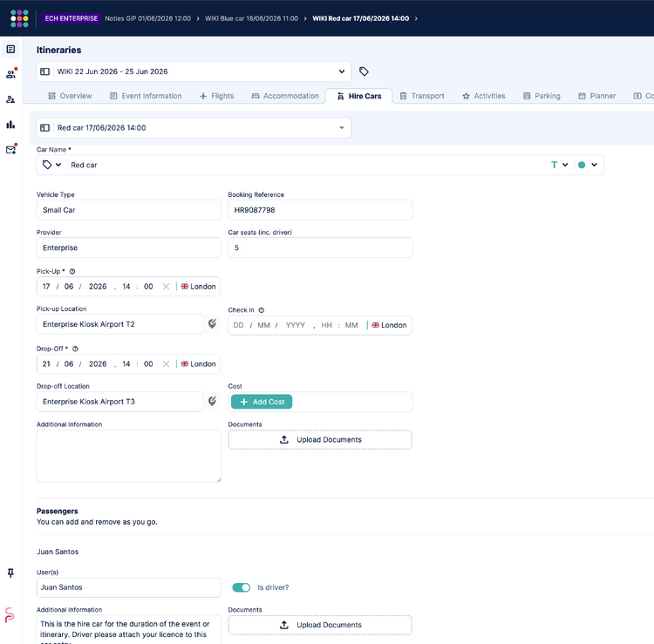The image size is (654, 644).
Task: Click Upload Documents under Cost
Action: (x=320, y=440)
